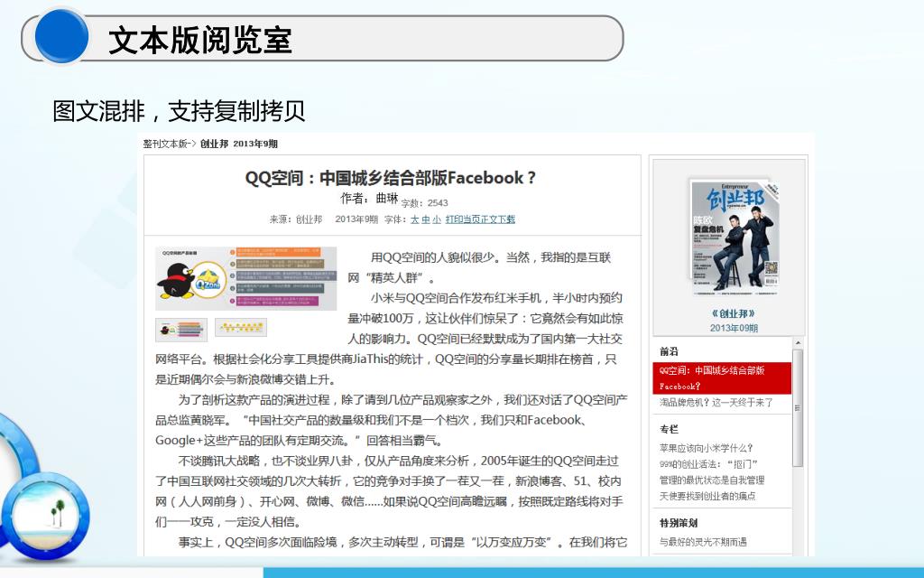Click the 打印当页 link
The width and height of the screenshot is (924, 578).
tap(463, 219)
